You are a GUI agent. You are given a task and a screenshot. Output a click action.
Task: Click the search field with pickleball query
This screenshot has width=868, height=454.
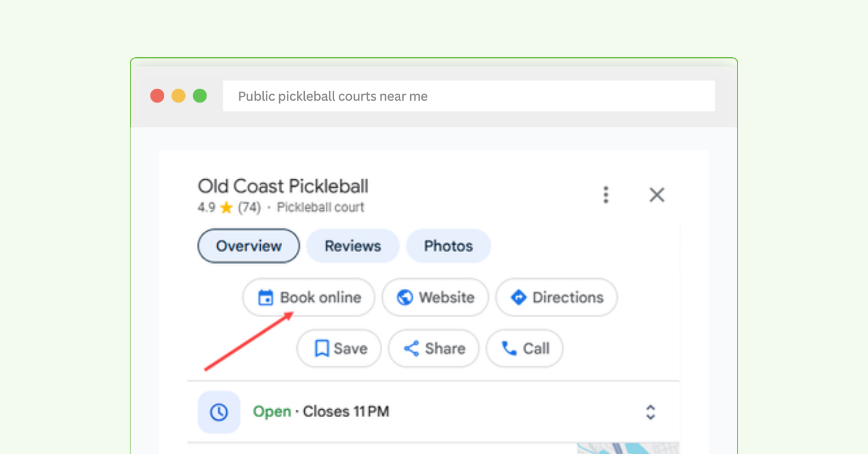[x=469, y=96]
